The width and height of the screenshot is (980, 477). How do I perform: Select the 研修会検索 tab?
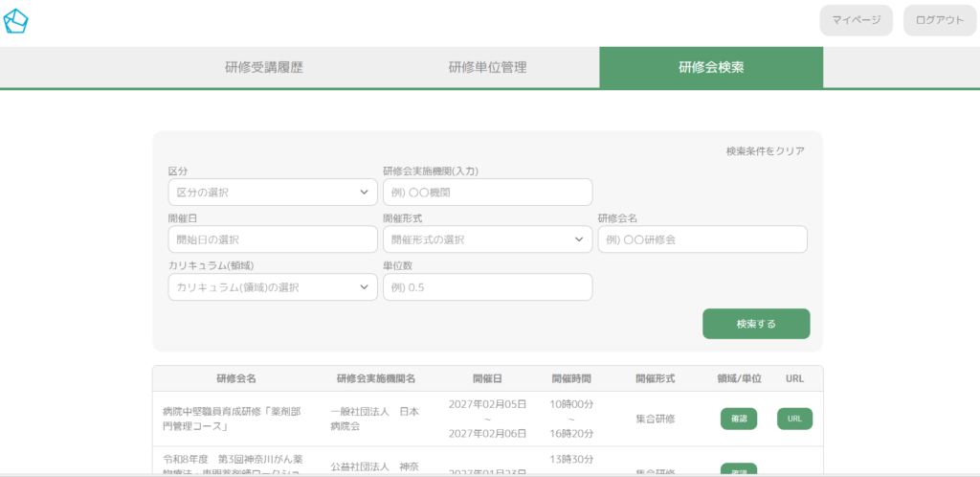pos(711,67)
